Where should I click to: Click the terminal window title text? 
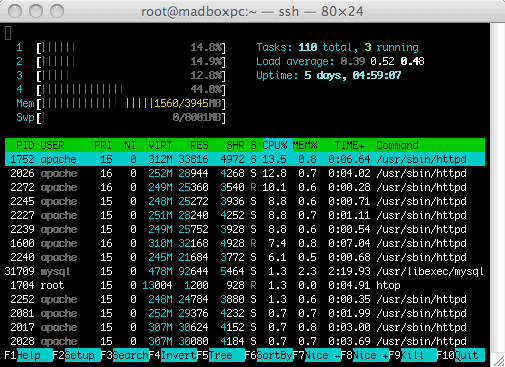(252, 11)
